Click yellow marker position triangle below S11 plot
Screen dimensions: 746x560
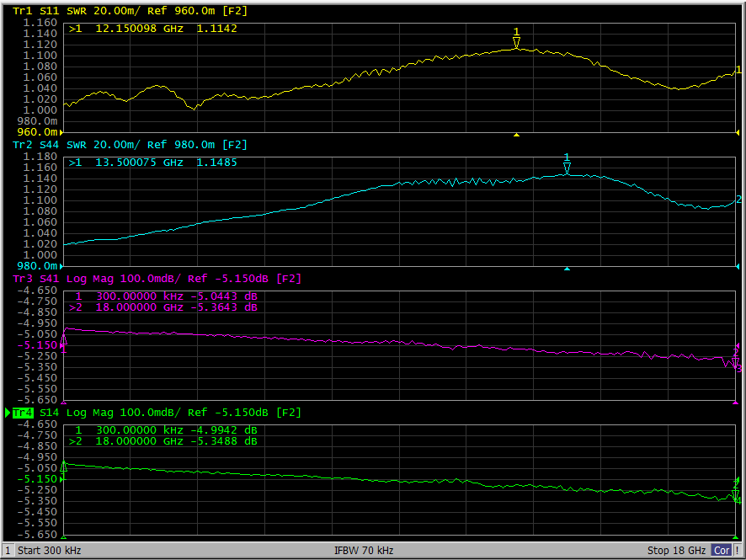pyautogui.click(x=517, y=135)
